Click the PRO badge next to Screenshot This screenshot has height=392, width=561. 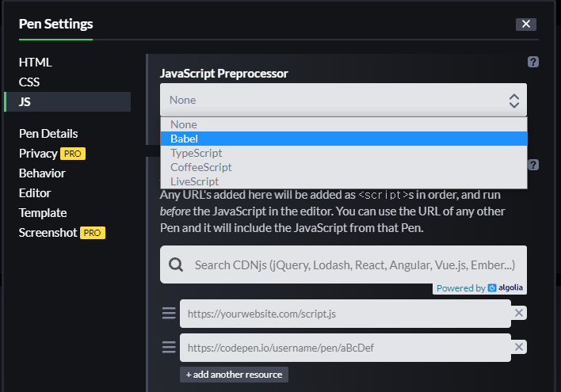(x=92, y=233)
